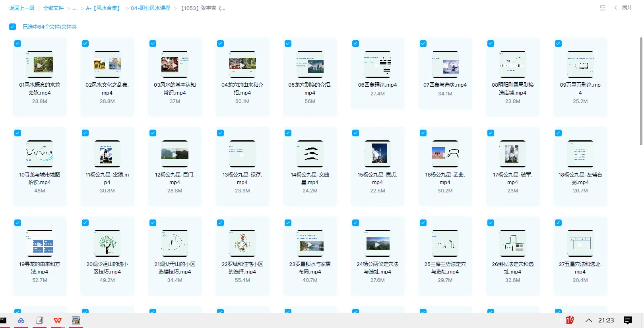The height and width of the screenshot is (328, 644).
Task: Toggle checkbox for 27五星穴法和选址.mp4
Action: (559, 223)
